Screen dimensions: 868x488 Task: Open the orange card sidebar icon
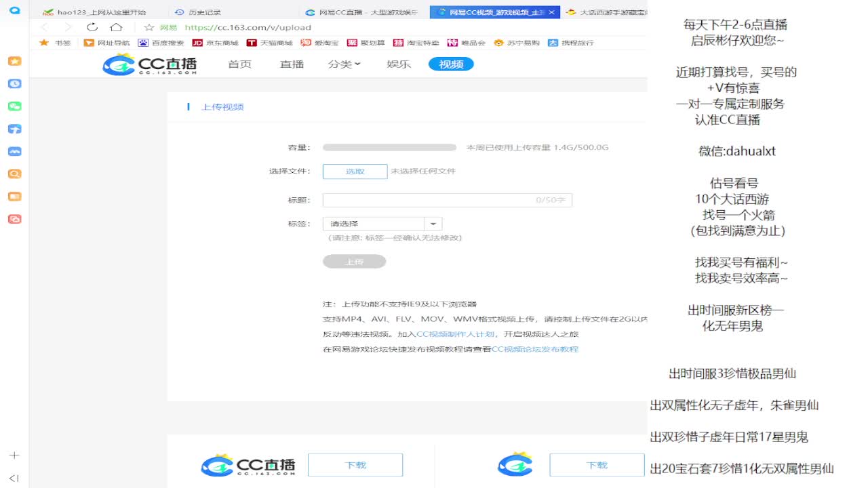pyautogui.click(x=14, y=197)
